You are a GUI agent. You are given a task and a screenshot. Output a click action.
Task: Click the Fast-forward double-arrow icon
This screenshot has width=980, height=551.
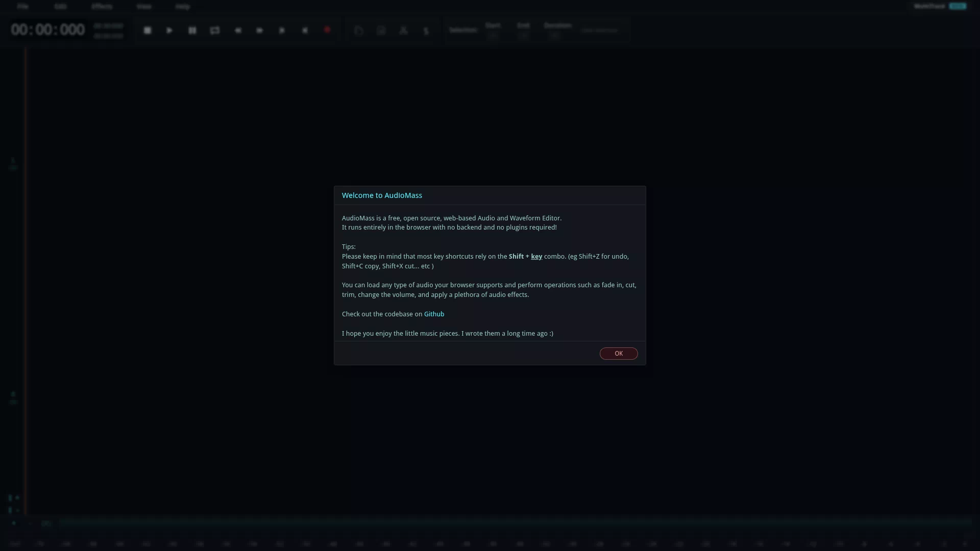point(260,31)
